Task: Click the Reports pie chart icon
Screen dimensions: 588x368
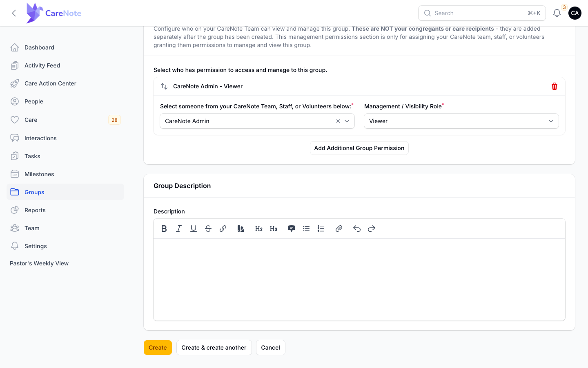Action: click(x=15, y=210)
